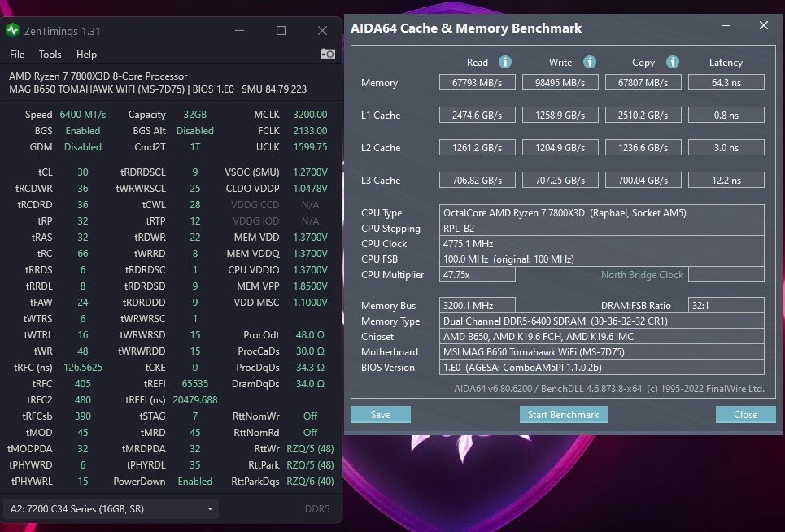Click the tREFI (ns) value 20479.688
This screenshot has width=785, height=532.
point(194,400)
